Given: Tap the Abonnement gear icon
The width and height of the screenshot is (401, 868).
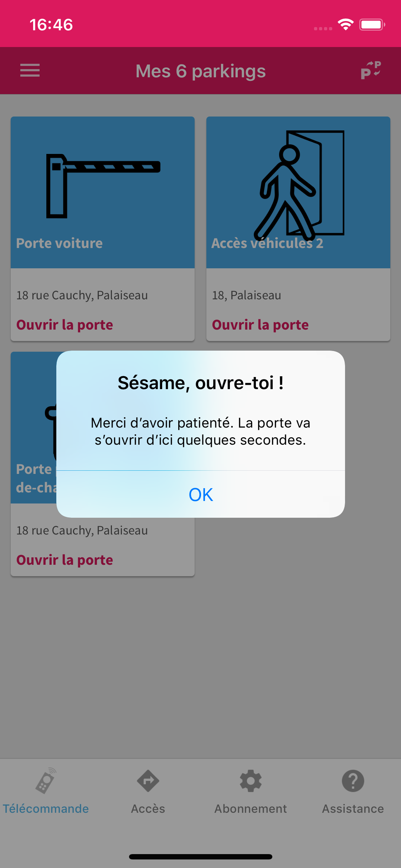Looking at the screenshot, I should [251, 781].
